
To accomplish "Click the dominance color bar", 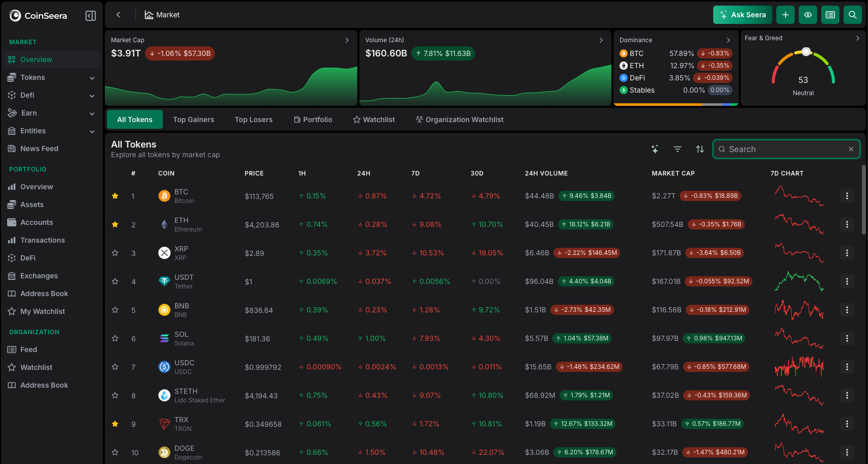I will pos(676,104).
